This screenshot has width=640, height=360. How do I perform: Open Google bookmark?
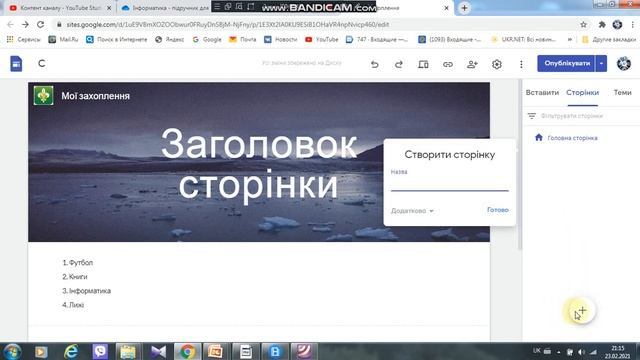[x=207, y=40]
